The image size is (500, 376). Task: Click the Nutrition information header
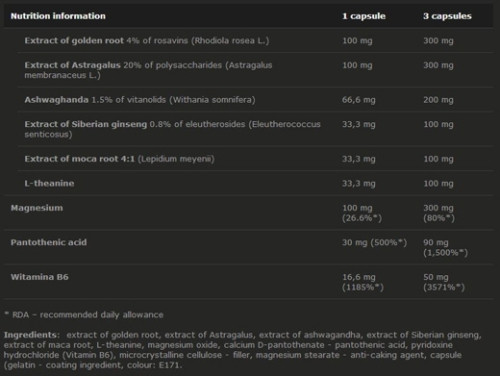click(58, 16)
